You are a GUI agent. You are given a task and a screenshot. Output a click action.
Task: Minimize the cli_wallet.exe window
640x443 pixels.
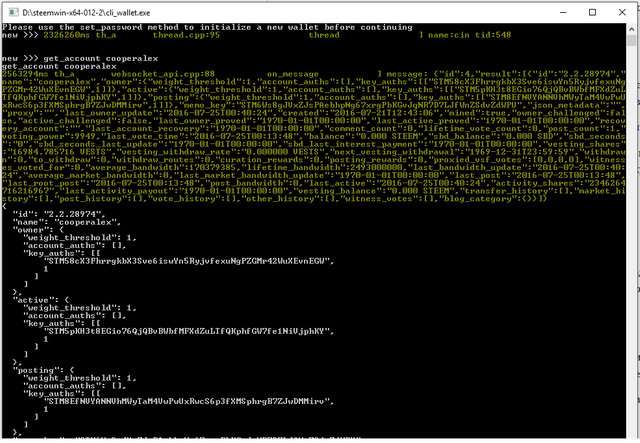563,12
